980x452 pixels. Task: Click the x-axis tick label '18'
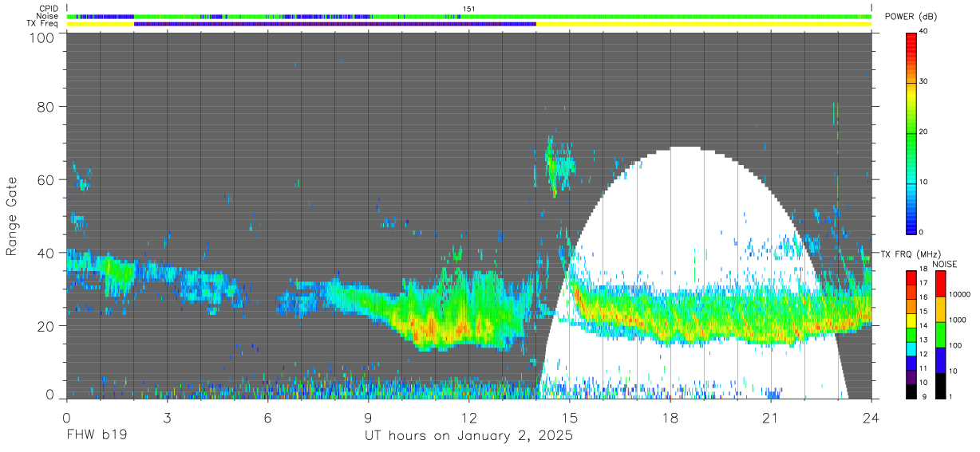click(670, 418)
